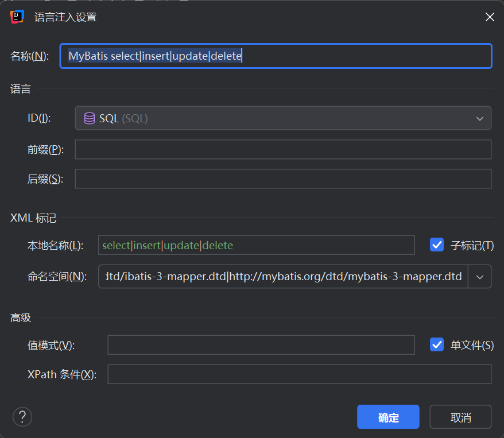Click the XPath 条件(X) label

coord(62,374)
